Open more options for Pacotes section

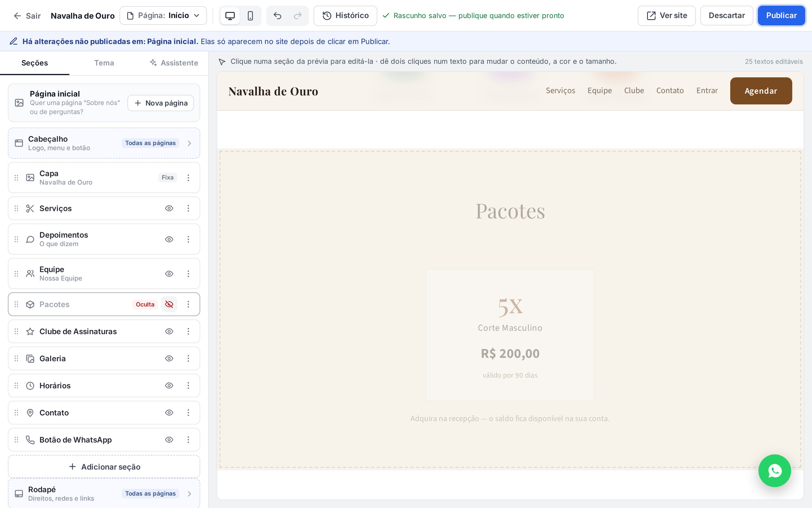(x=188, y=304)
